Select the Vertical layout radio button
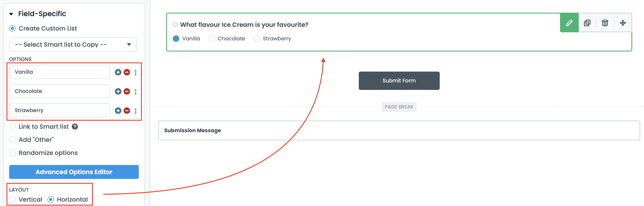Viewport: 644px width, 206px height. pos(12,199)
